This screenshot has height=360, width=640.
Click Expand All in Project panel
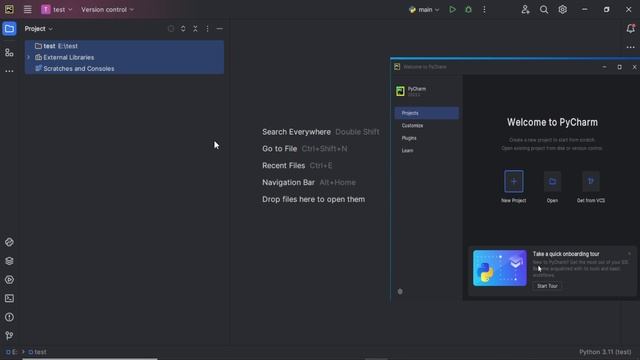183,29
